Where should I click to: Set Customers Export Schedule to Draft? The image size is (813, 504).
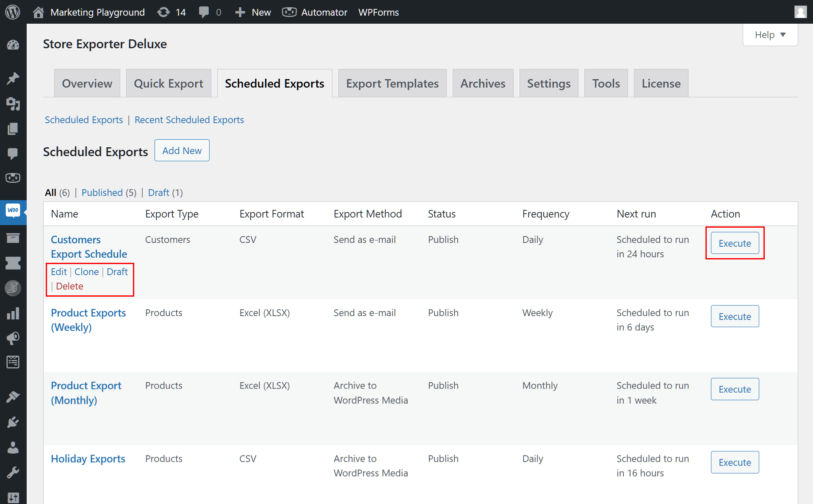tap(117, 272)
